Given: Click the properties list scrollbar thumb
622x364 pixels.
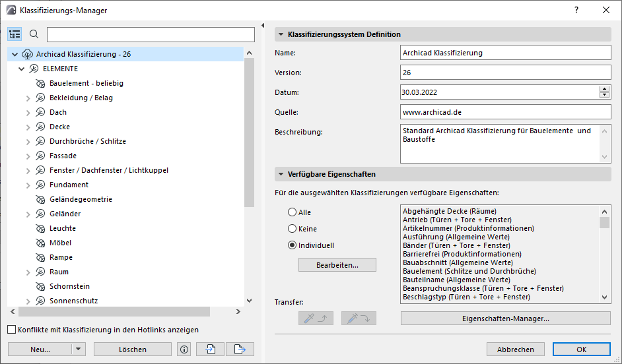Looking at the screenshot, I should click(605, 222).
